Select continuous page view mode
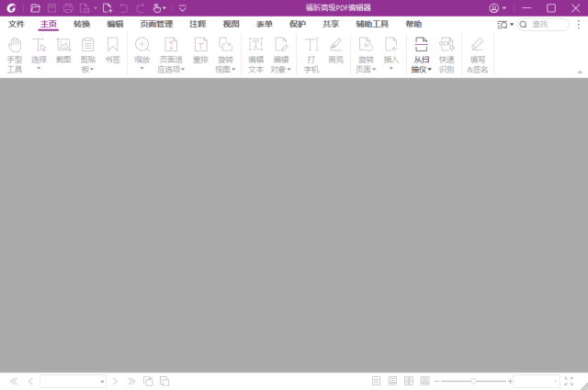 coord(392,381)
